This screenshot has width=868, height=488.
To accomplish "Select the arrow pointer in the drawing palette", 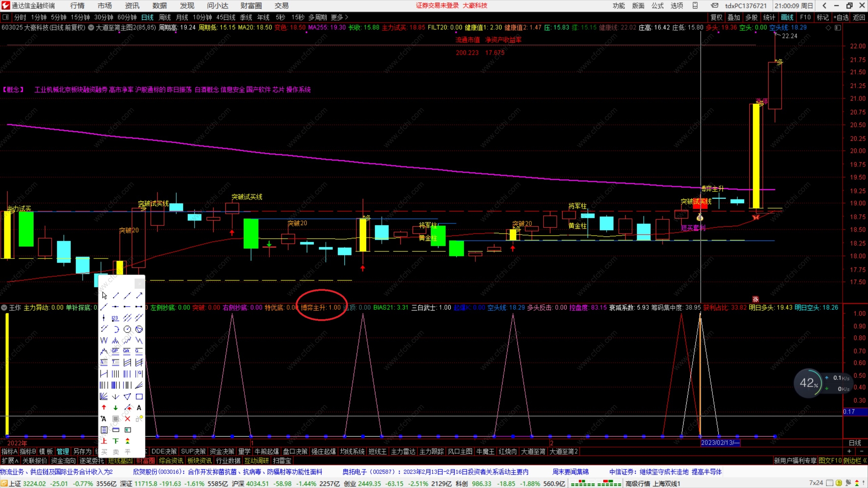I will [x=104, y=296].
